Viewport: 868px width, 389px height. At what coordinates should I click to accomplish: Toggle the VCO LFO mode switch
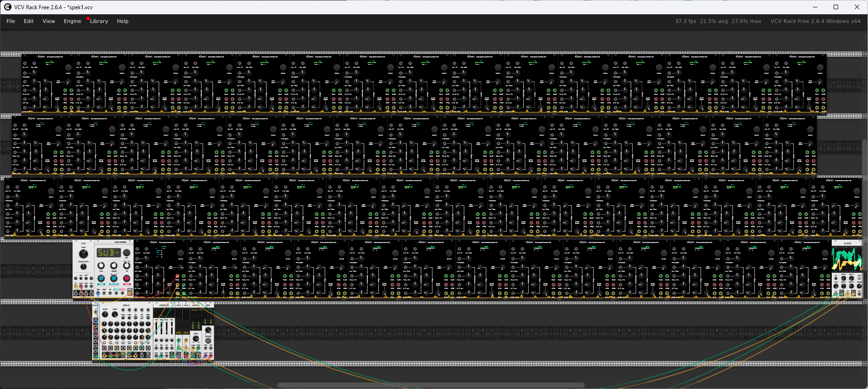pos(81,278)
